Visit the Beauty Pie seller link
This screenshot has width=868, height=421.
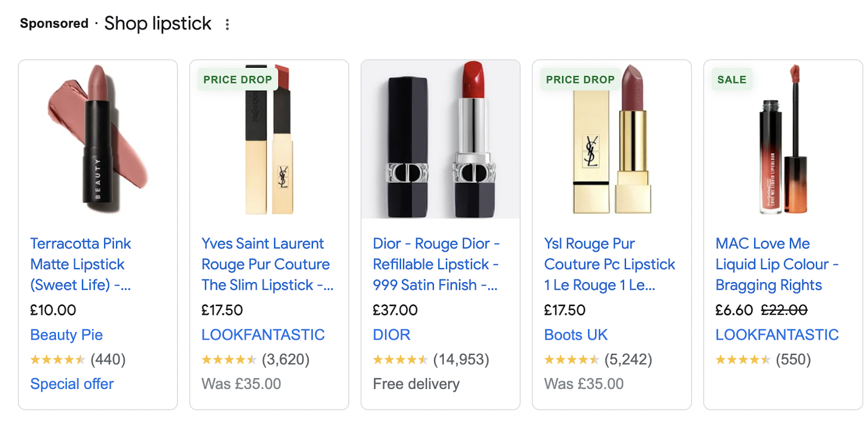(x=67, y=335)
